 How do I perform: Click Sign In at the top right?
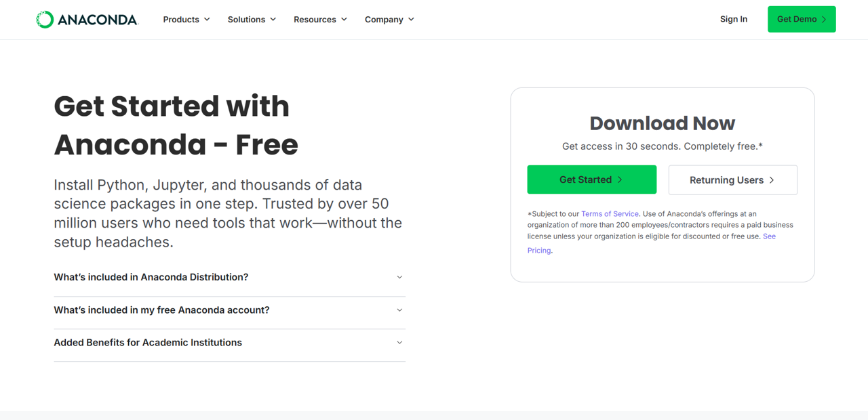click(733, 19)
